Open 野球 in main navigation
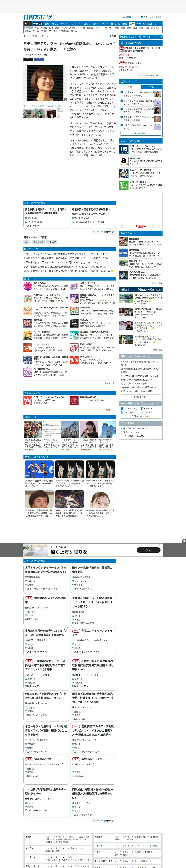 point(47,24)
